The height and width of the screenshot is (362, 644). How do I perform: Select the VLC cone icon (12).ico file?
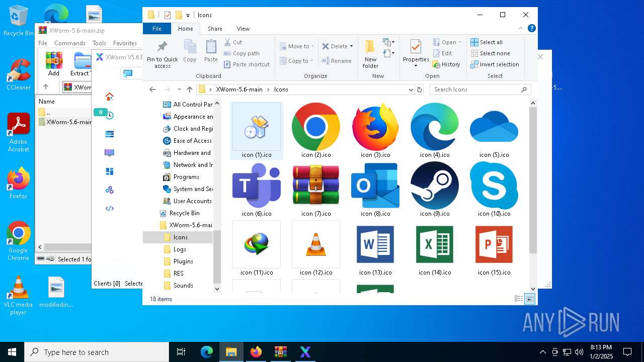pyautogui.click(x=315, y=248)
